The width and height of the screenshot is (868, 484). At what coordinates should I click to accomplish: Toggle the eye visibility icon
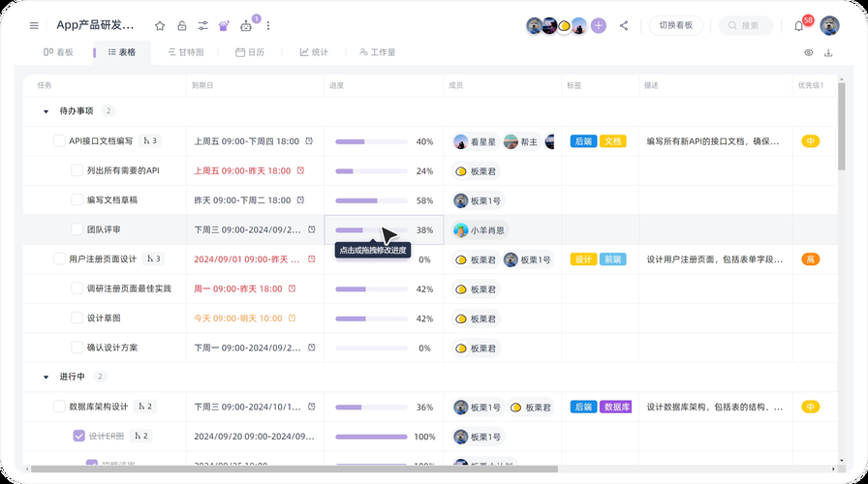809,52
